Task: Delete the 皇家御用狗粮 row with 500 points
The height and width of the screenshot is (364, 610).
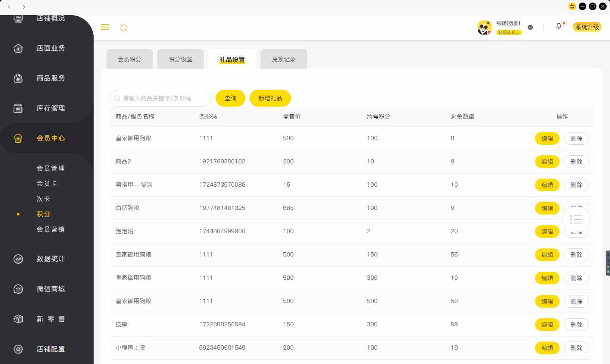Action: [x=577, y=301]
